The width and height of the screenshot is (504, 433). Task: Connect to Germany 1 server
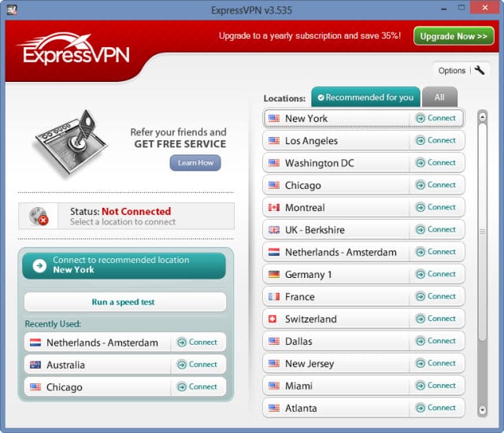pos(436,274)
